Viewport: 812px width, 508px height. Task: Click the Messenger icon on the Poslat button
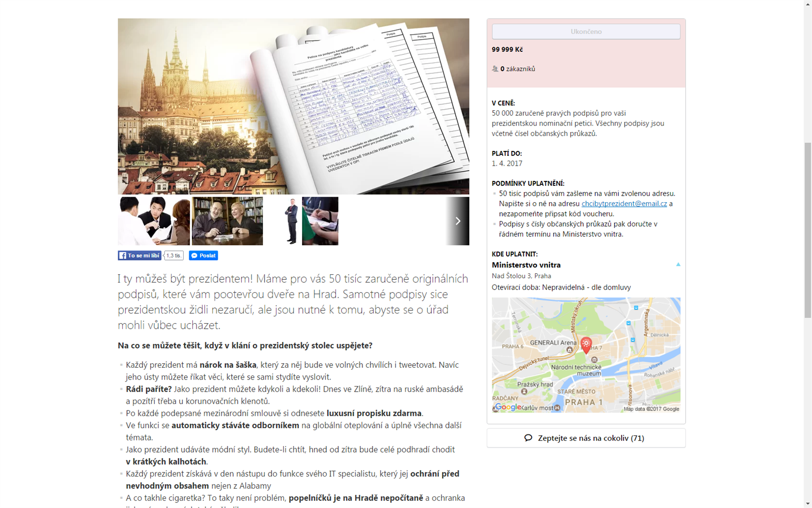194,256
